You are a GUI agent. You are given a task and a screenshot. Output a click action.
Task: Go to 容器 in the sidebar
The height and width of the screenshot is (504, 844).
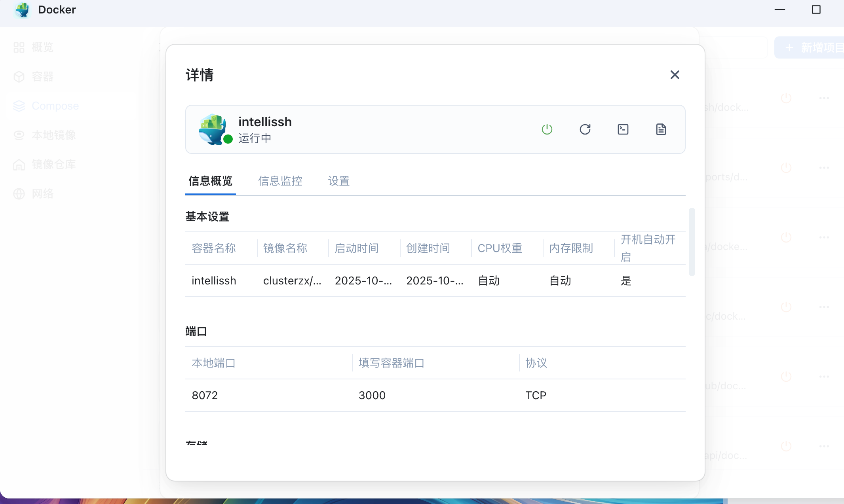click(x=42, y=77)
